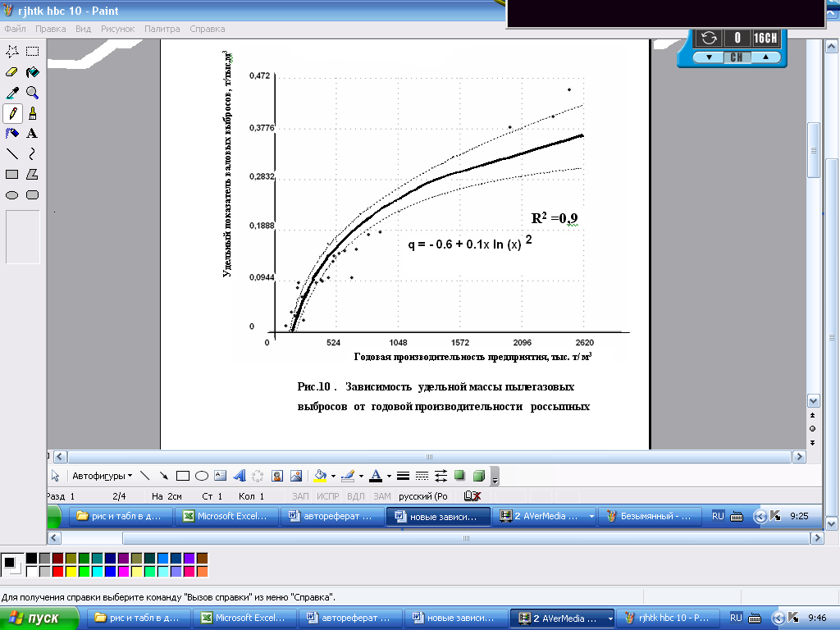840x630 pixels.
Task: Select the Pencil tool
Action: point(11,113)
